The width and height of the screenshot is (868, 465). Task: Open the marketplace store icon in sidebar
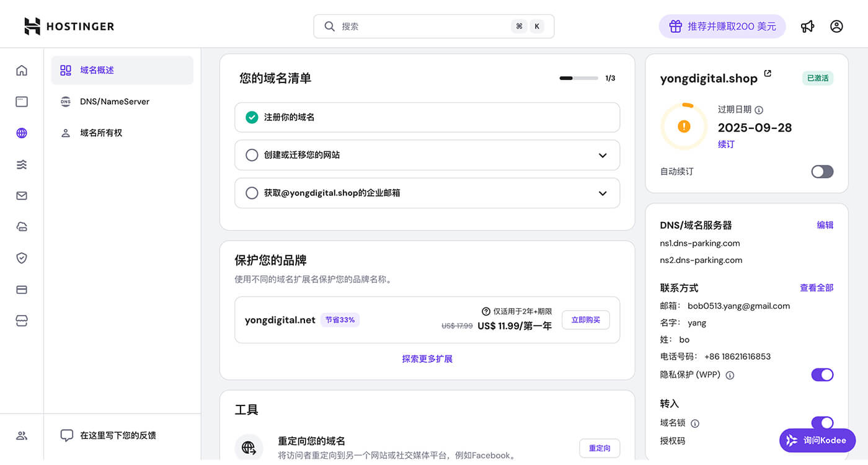[x=22, y=321]
